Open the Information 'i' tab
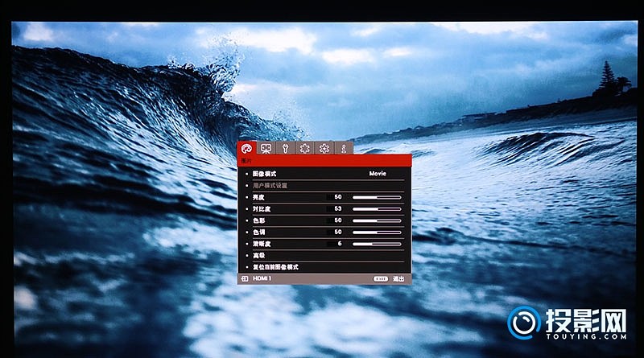The image size is (644, 358). click(344, 148)
